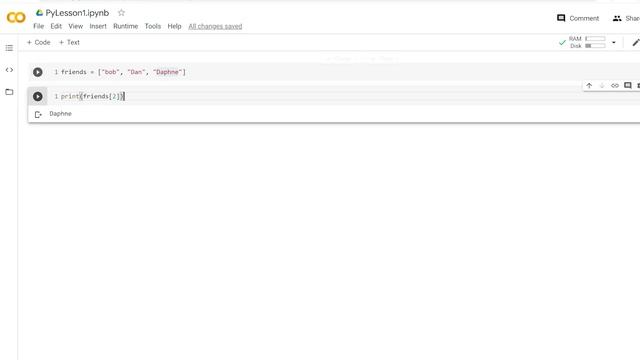
Task: Click the Comment icon in header
Action: [561, 18]
